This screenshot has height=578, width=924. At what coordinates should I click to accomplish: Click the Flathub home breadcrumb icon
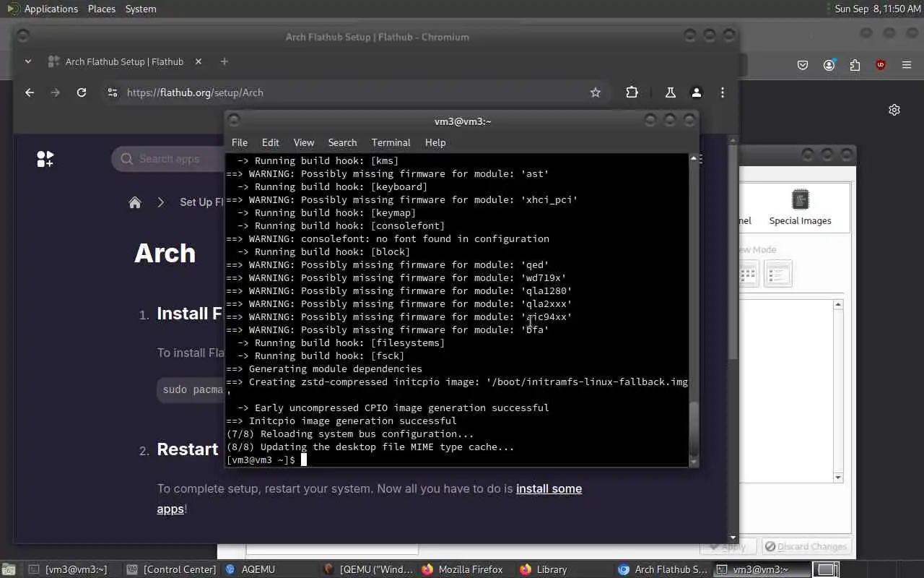pyautogui.click(x=135, y=202)
